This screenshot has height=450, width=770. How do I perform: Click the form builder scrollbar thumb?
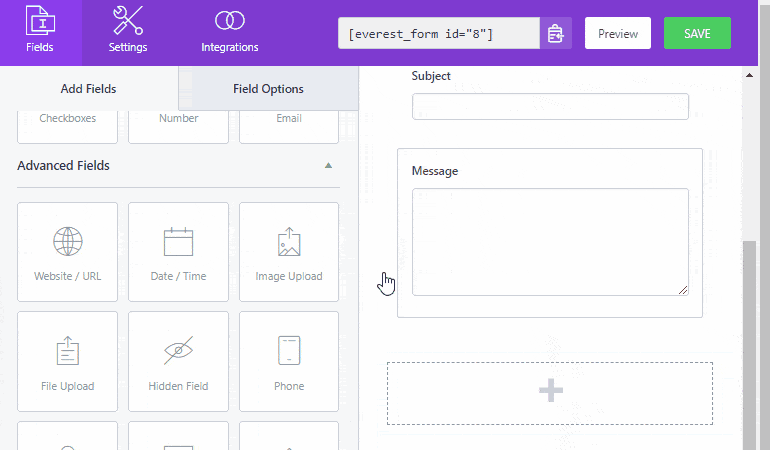(x=749, y=345)
